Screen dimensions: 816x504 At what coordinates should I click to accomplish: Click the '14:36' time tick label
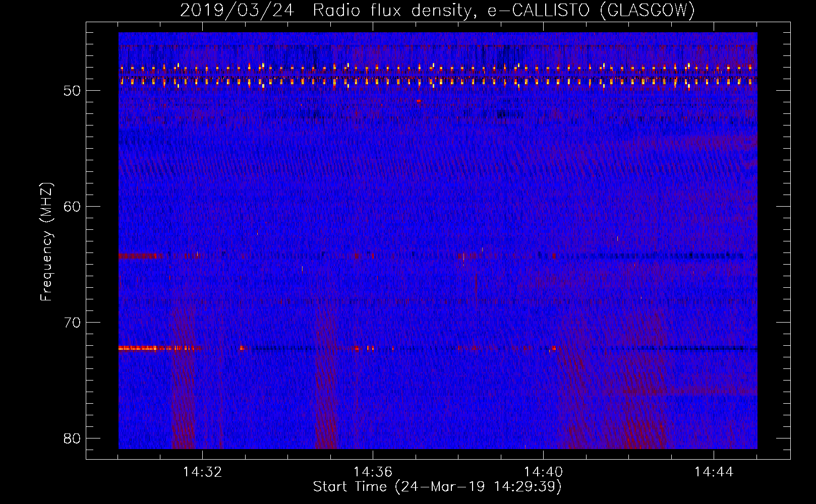(373, 472)
